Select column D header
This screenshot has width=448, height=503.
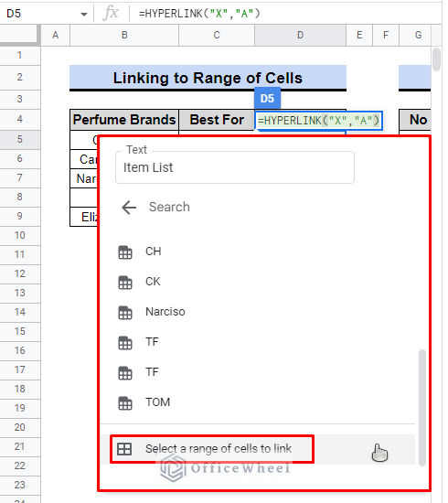coord(301,35)
